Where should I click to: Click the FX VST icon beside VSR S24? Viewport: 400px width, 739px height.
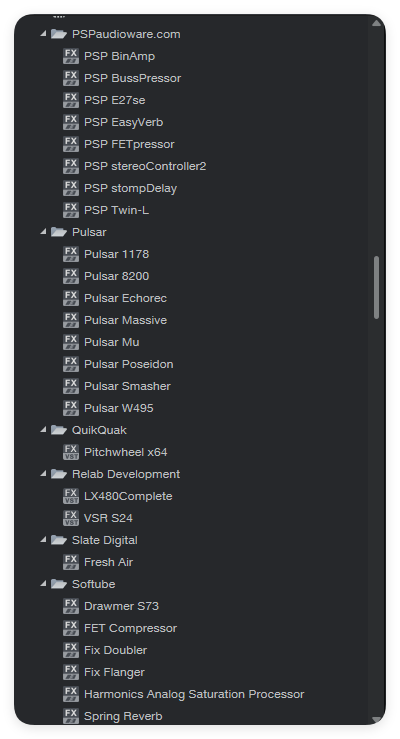71,518
